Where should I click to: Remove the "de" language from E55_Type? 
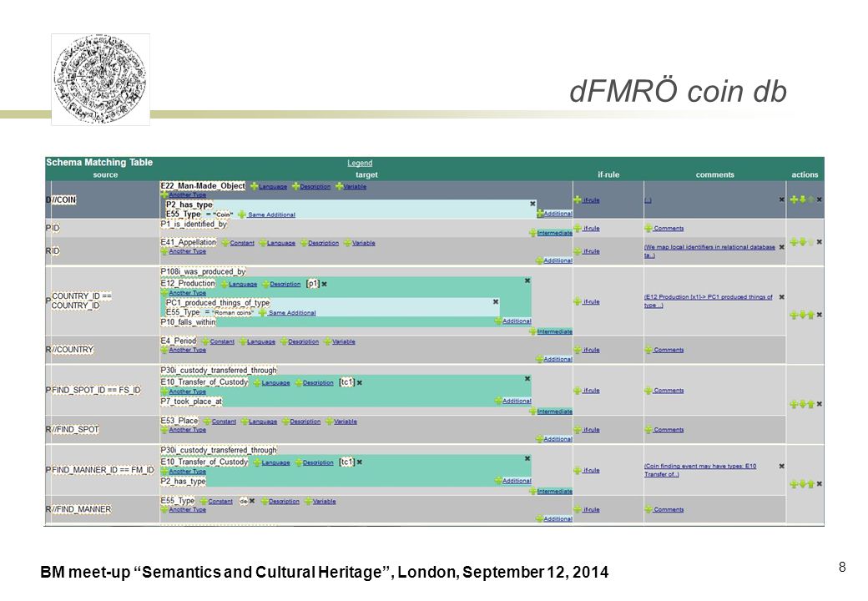[252, 502]
